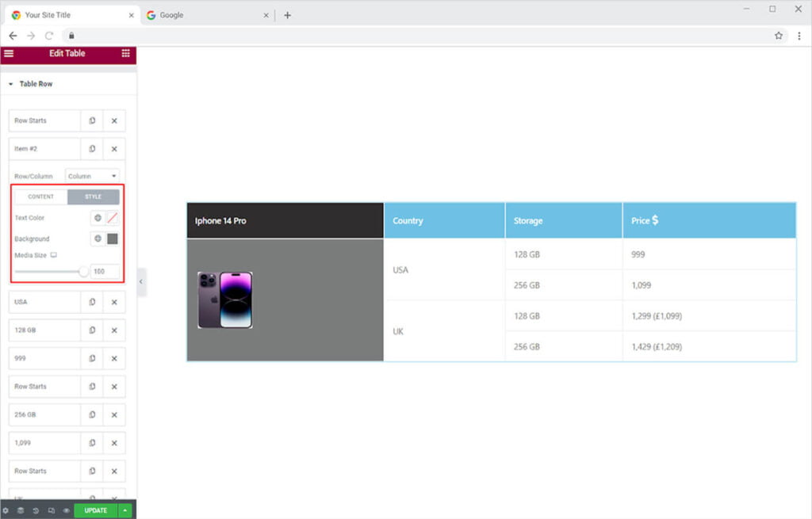This screenshot has width=812, height=519.
Task: Open the Elementor hamburger menu
Action: (9, 54)
